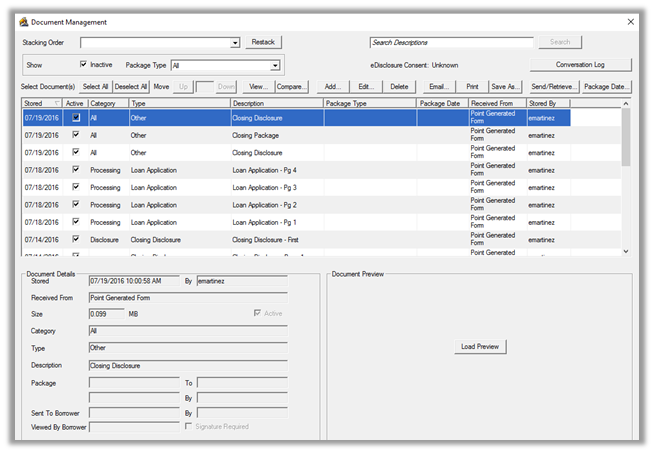
Task: Click the document list scrollbar thumb
Action: tap(625, 137)
